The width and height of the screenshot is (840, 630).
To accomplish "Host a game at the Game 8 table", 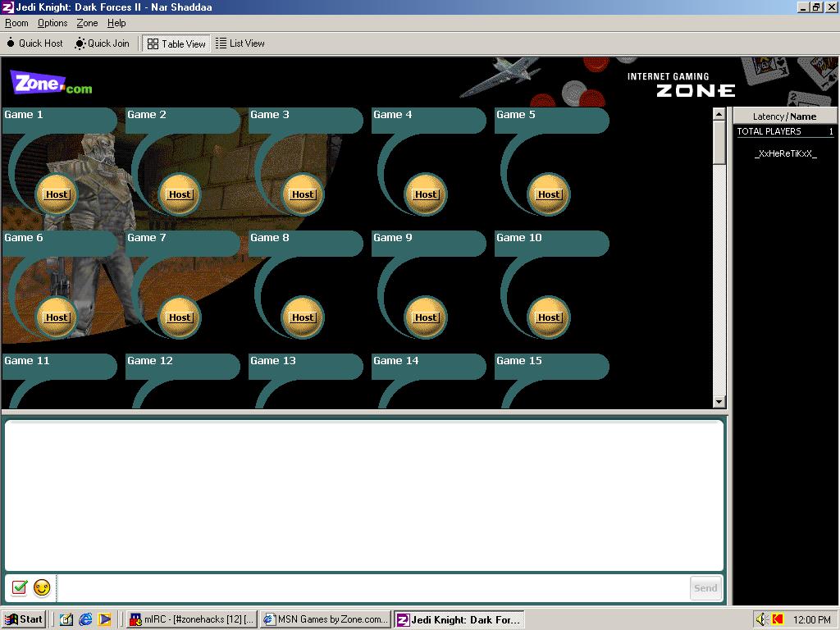I will pos(303,317).
